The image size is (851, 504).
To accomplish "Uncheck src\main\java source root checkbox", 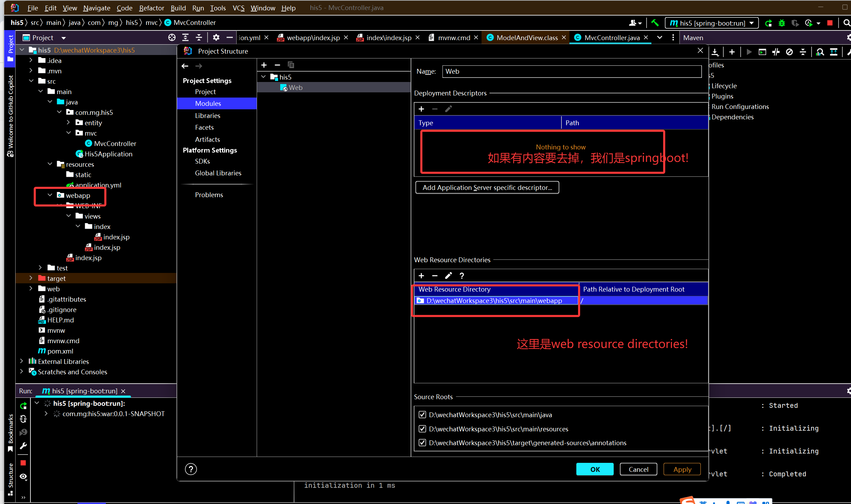I will tap(422, 414).
